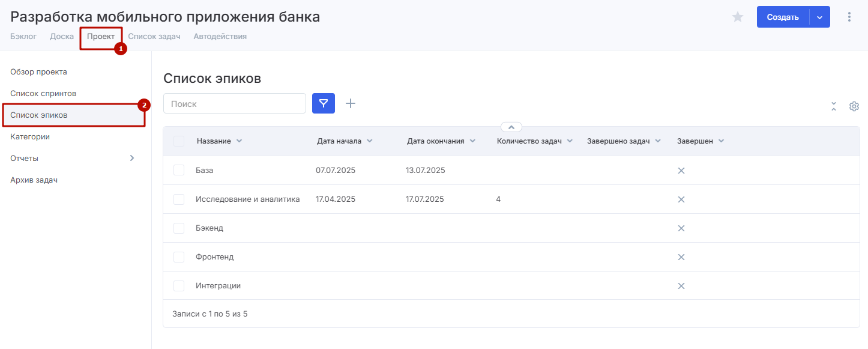This screenshot has width=868, height=349.
Task: Open table settings gear icon
Action: (x=854, y=106)
